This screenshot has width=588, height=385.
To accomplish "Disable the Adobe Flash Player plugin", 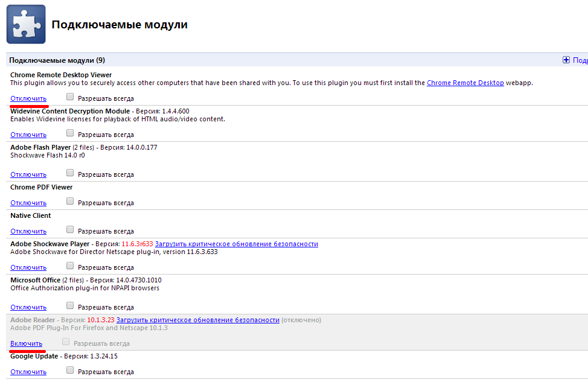I will coord(28,174).
